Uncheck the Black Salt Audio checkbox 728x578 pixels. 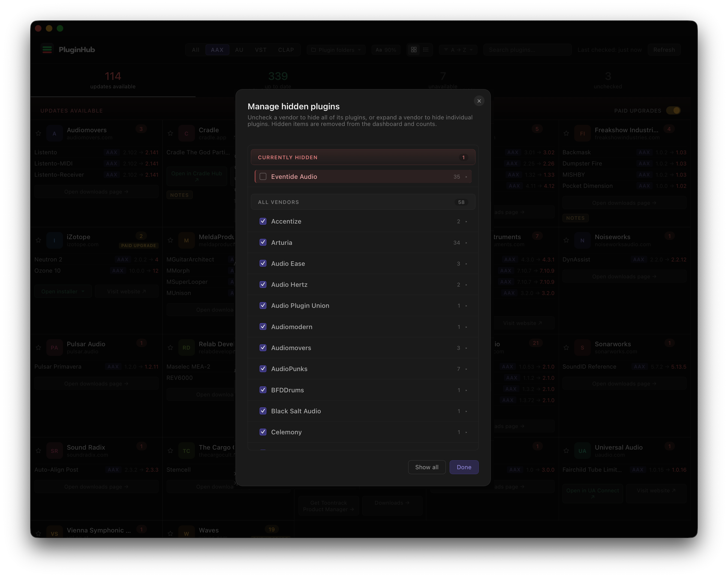(x=263, y=411)
